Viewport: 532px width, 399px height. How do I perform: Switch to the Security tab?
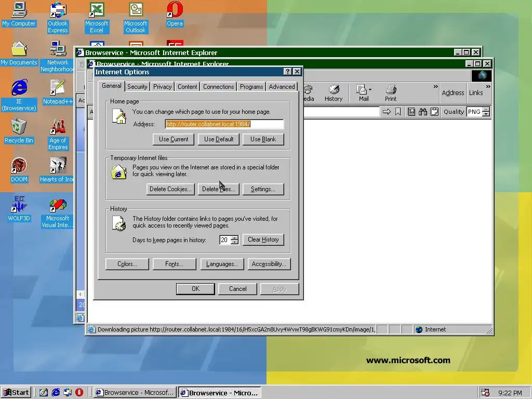(137, 87)
